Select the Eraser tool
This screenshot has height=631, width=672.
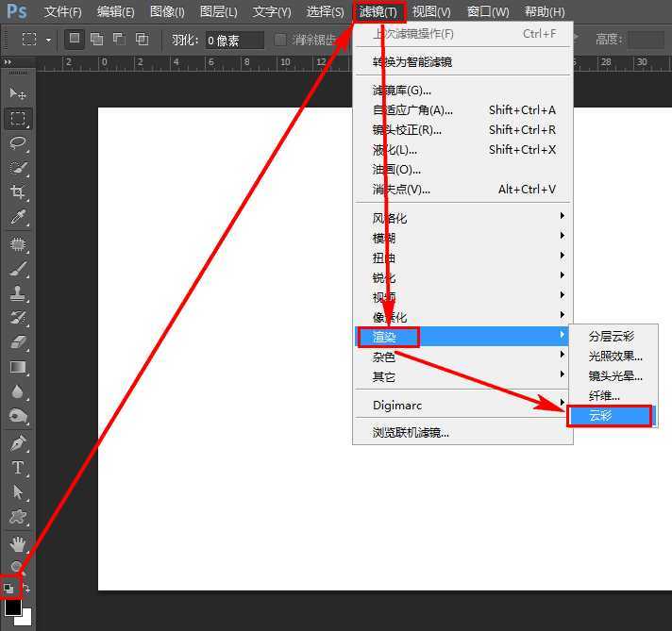pos(18,342)
